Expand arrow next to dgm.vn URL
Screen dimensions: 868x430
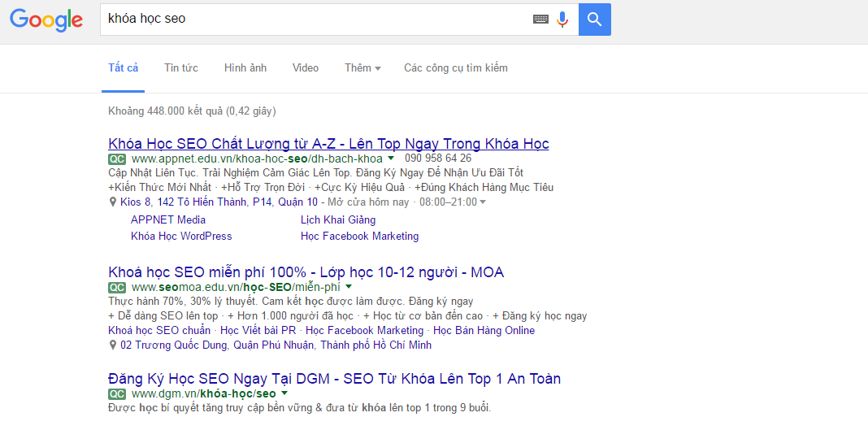[284, 393]
